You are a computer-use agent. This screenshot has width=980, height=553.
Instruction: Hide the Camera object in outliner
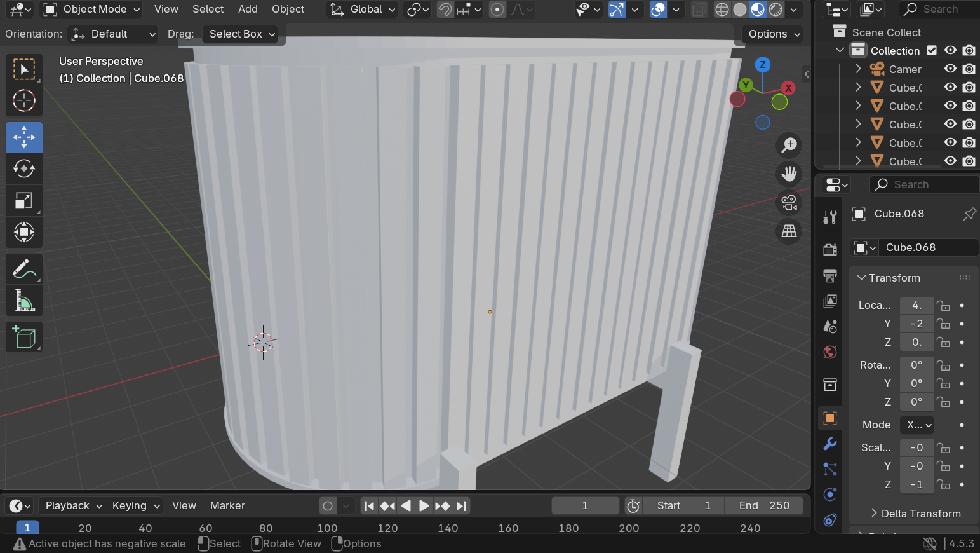point(950,69)
